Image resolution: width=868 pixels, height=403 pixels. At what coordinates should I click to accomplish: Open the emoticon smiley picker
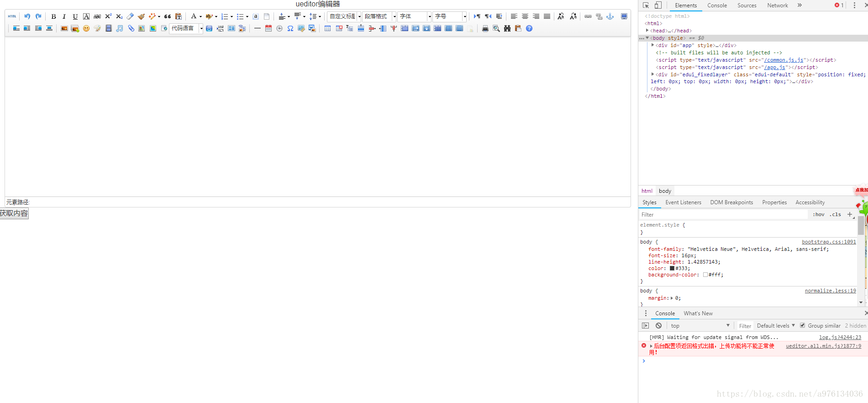pyautogui.click(x=86, y=28)
